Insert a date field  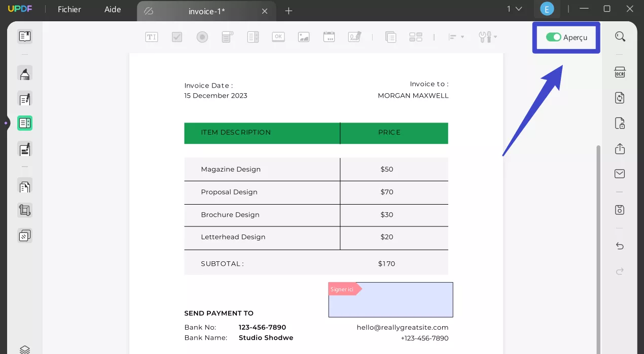(x=329, y=36)
